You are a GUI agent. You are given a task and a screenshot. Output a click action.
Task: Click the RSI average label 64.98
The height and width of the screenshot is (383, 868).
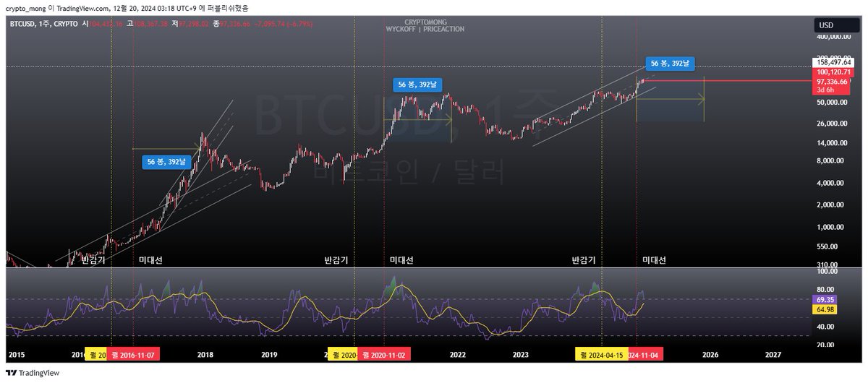click(826, 310)
